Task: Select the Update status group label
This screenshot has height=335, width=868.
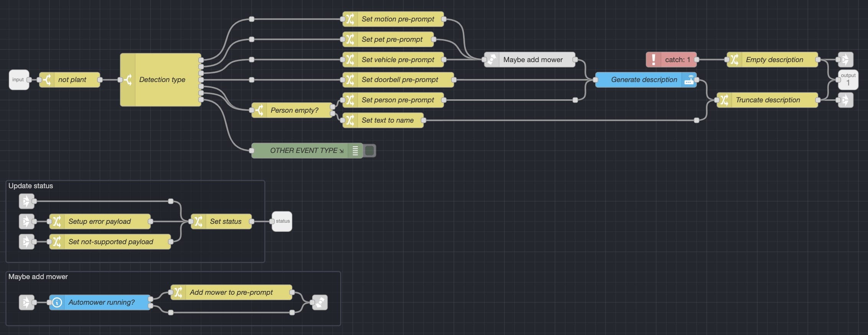Action: pyautogui.click(x=31, y=186)
